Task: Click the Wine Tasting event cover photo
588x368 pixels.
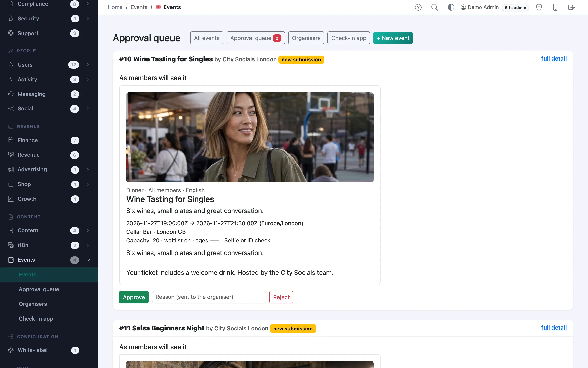Action: (x=250, y=137)
